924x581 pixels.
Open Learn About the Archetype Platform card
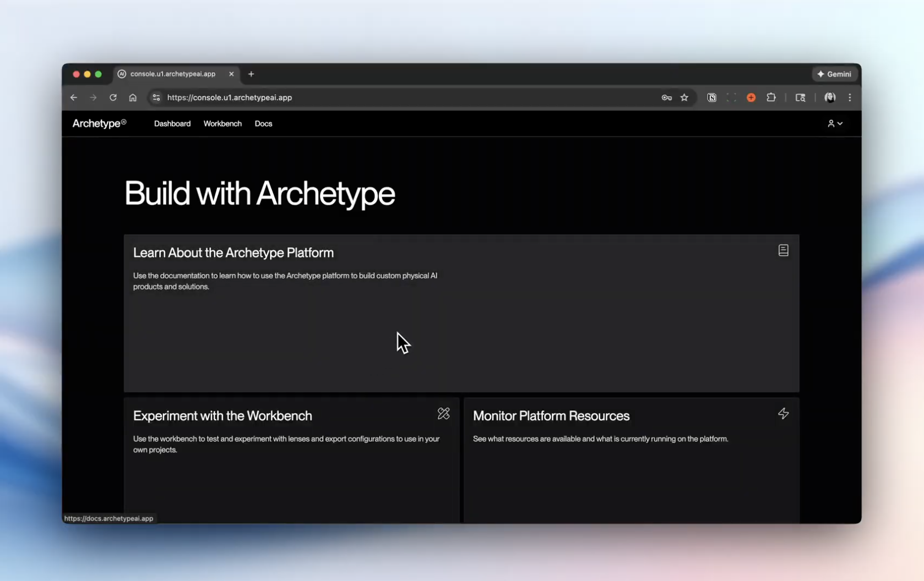[461, 313]
